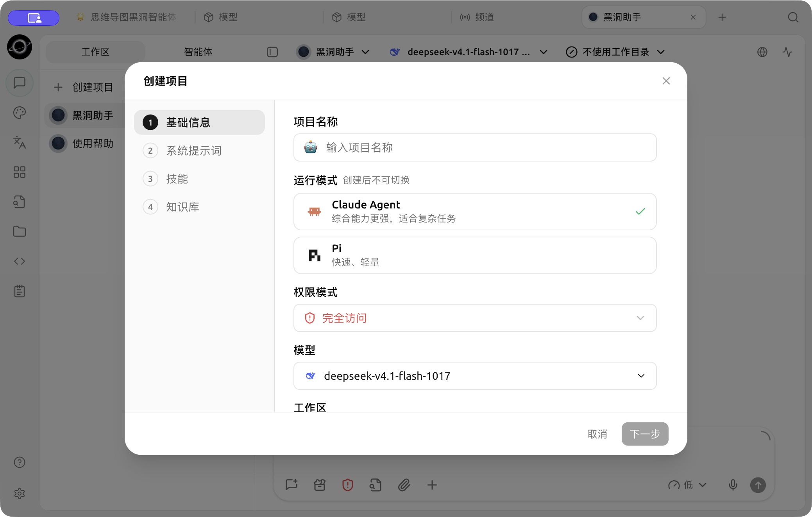This screenshot has width=812, height=517.
Task: Open the 低 effort level dropdown
Action: (687, 485)
